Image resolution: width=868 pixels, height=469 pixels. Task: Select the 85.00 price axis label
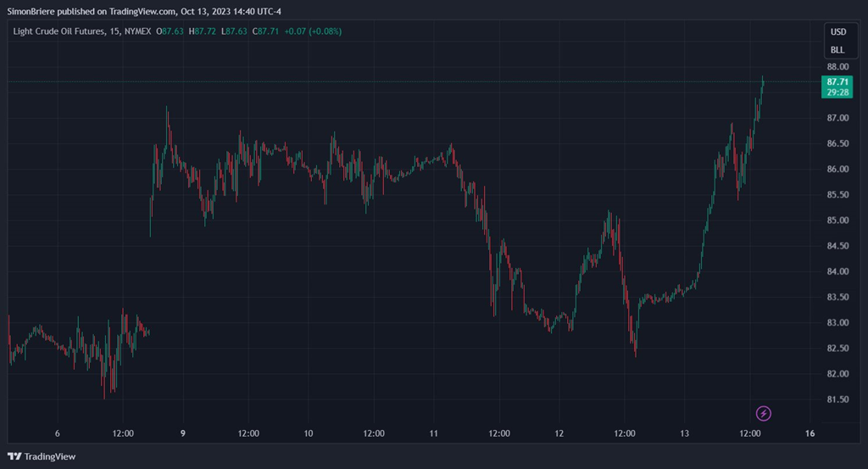click(x=838, y=221)
